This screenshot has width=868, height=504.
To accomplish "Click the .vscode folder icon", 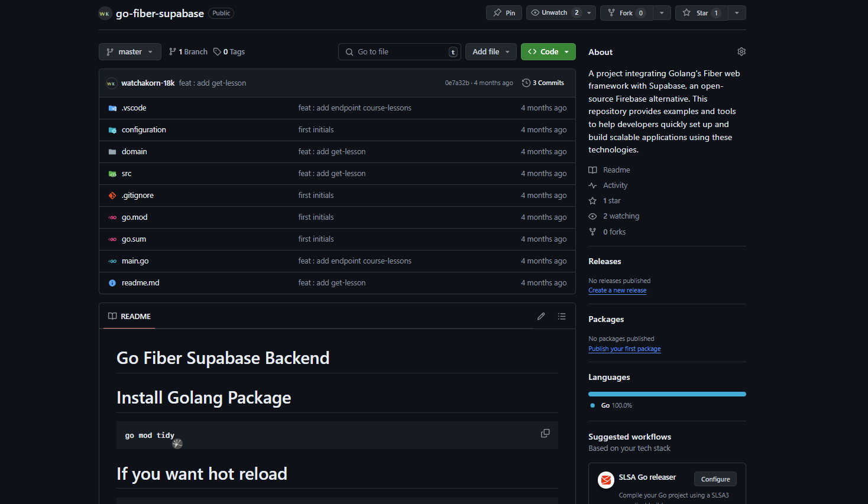I will 112,108.
